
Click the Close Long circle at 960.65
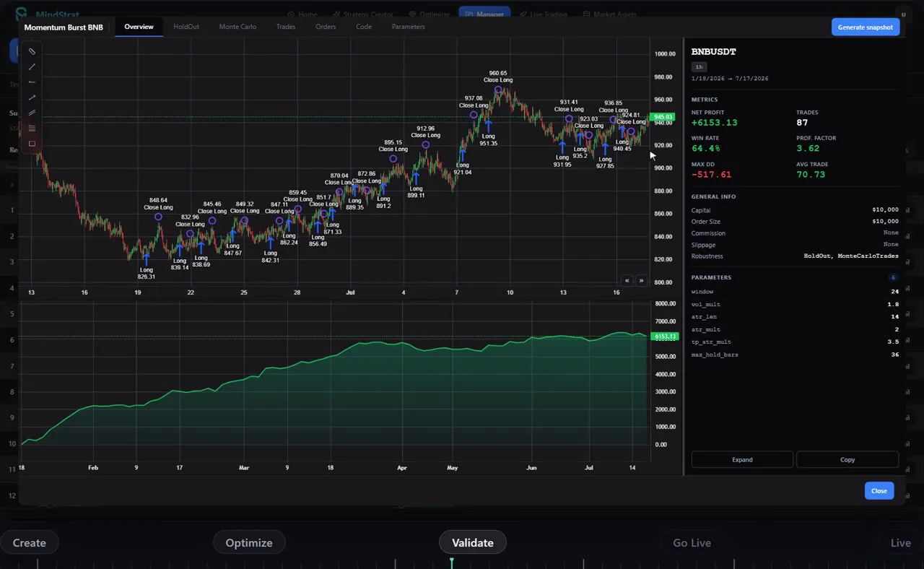coord(498,90)
